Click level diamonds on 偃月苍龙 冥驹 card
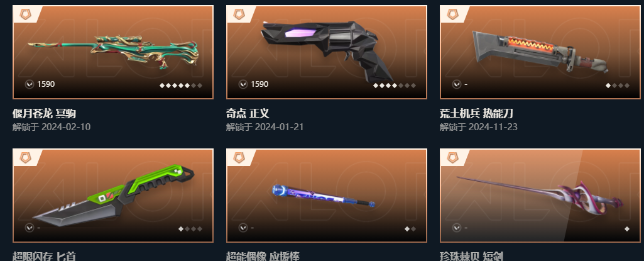644x261 pixels. point(181,86)
